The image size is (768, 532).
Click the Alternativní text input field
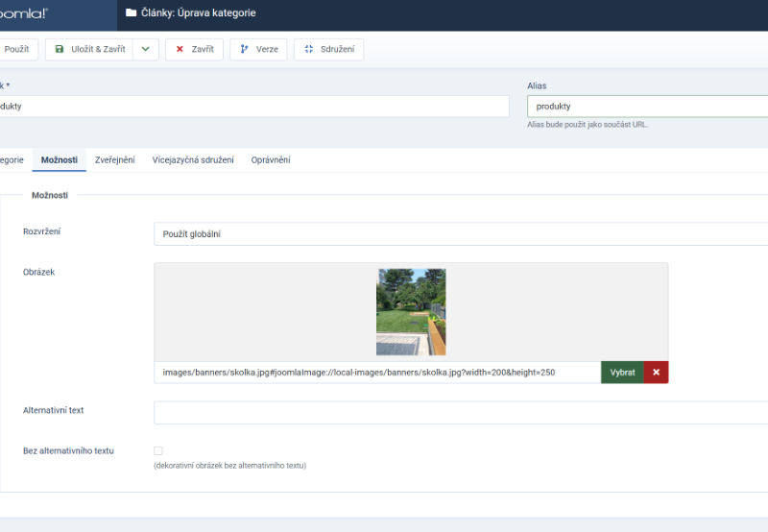[461, 413]
